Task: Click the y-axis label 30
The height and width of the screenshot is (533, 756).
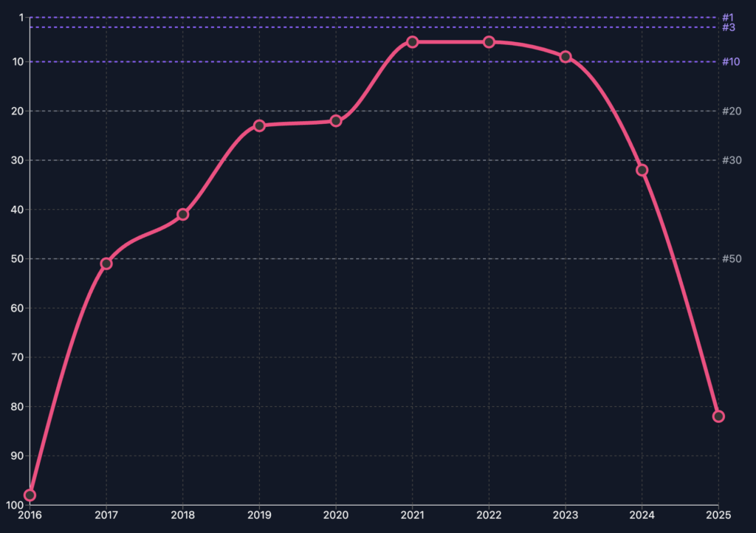Action: tap(18, 160)
